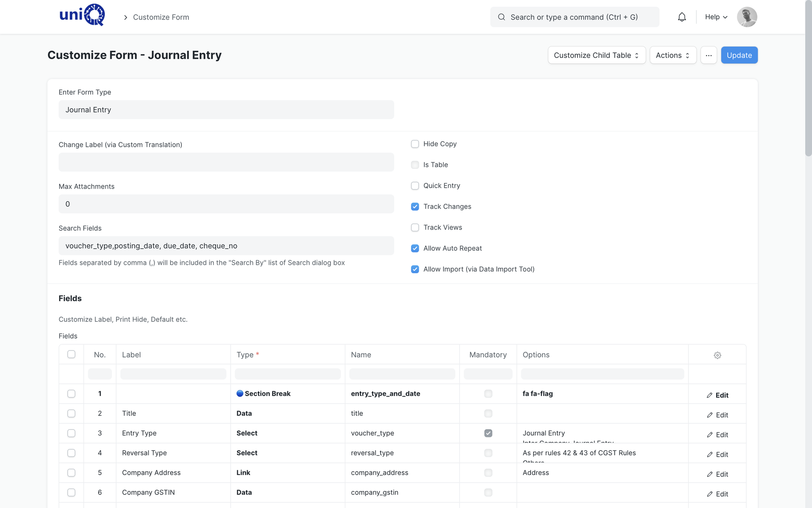Click the Label column filter box
This screenshot has height=508, width=812.
point(173,374)
